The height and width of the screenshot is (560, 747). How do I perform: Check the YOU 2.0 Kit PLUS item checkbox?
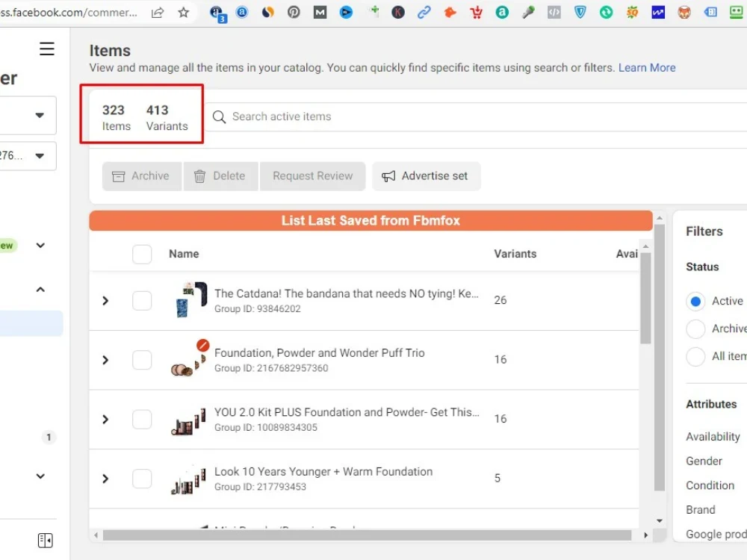142,419
